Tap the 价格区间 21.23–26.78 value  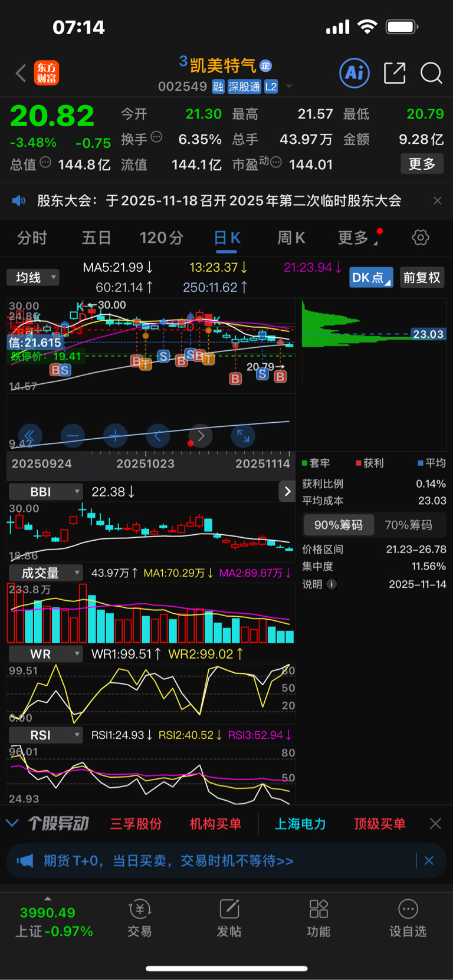(x=416, y=550)
